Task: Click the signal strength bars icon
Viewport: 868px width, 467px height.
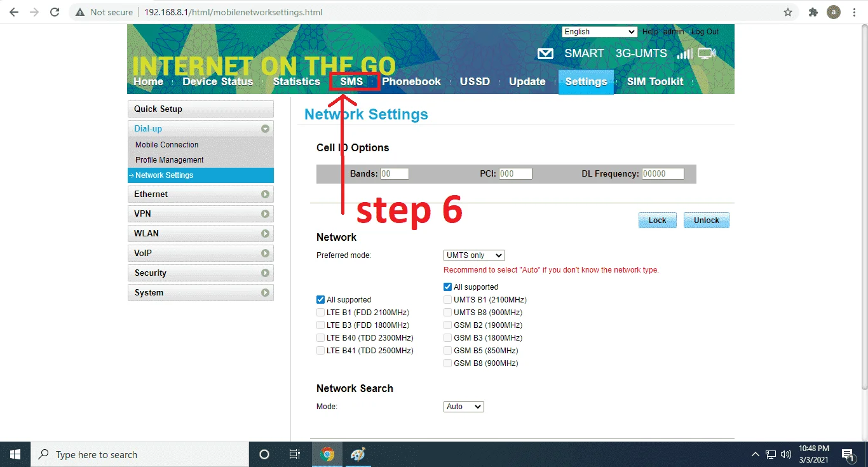Action: coord(684,54)
